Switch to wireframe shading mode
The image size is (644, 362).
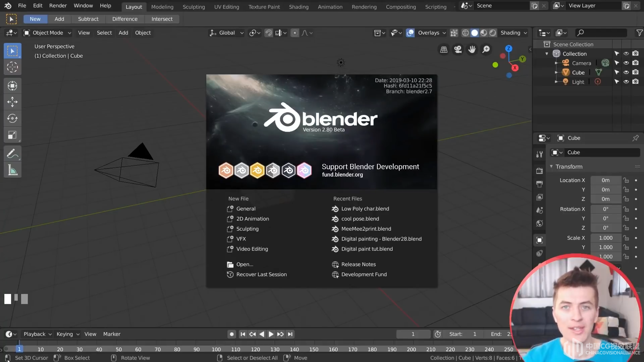pos(466,33)
